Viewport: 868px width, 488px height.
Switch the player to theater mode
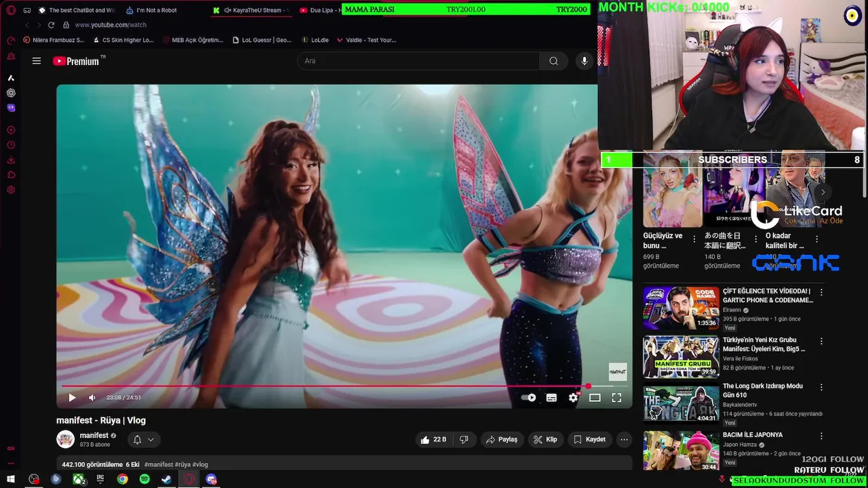tap(595, 398)
